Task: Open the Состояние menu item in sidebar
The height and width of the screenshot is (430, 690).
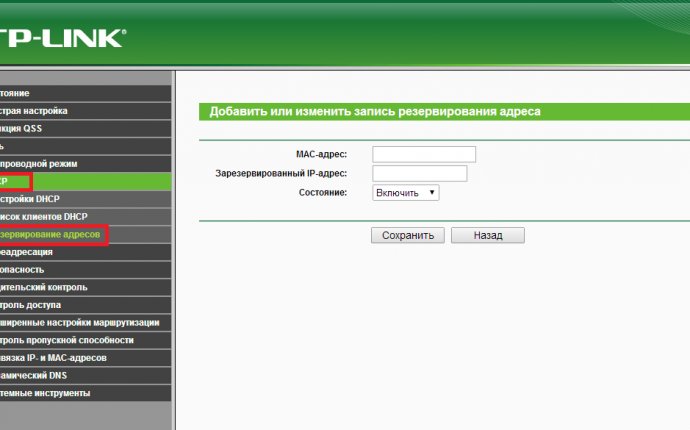Action: click(x=85, y=93)
